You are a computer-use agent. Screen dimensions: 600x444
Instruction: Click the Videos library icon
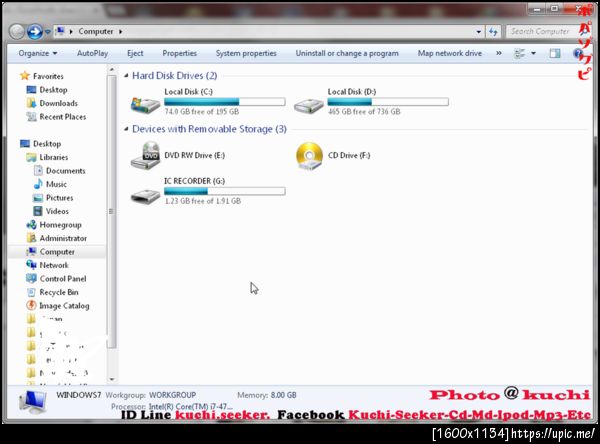pos(38,211)
